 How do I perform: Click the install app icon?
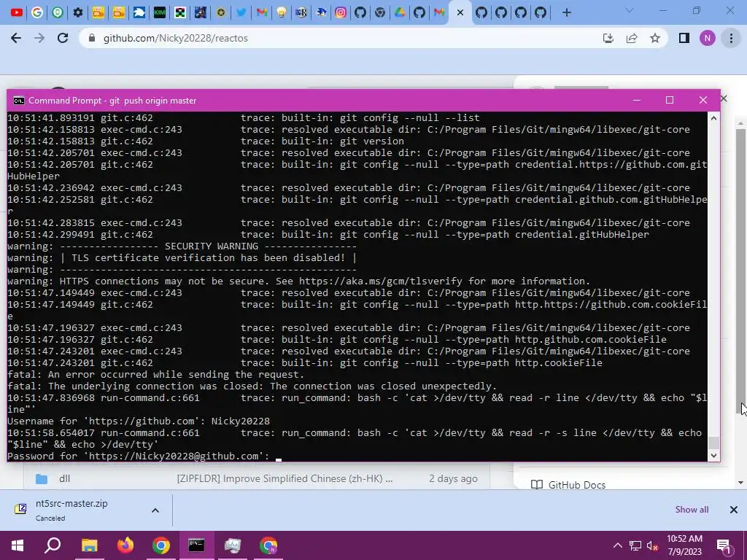tap(608, 38)
